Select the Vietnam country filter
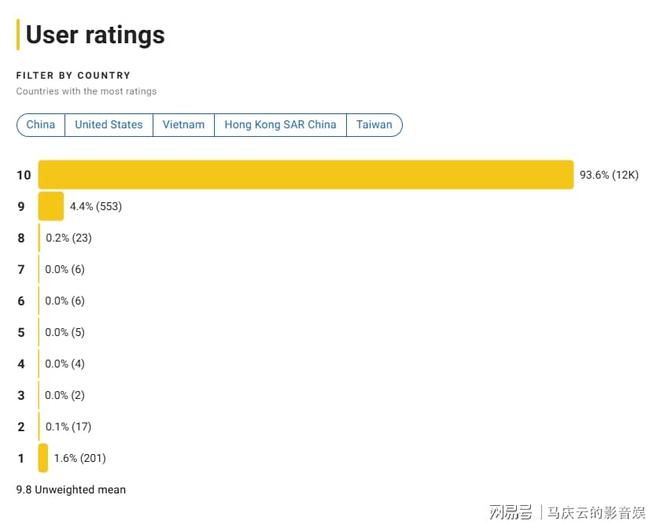Screen dimensions: 660x528 pyautogui.click(x=184, y=125)
